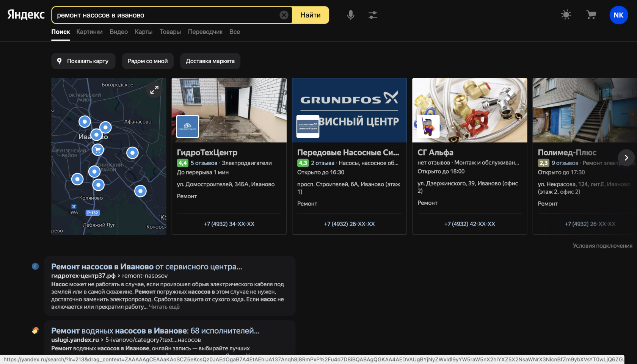Click the map pin nearest Коляново label
The image size is (637, 364).
point(98,185)
